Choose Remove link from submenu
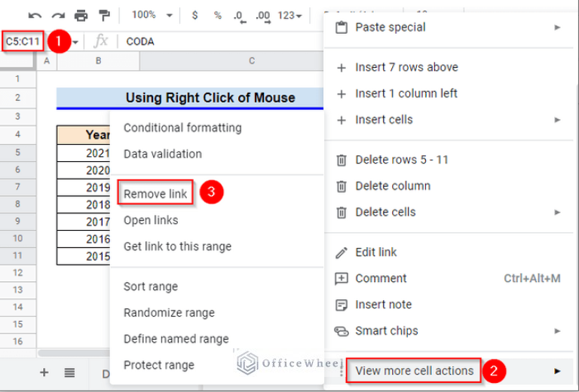579x392 pixels. (x=155, y=194)
